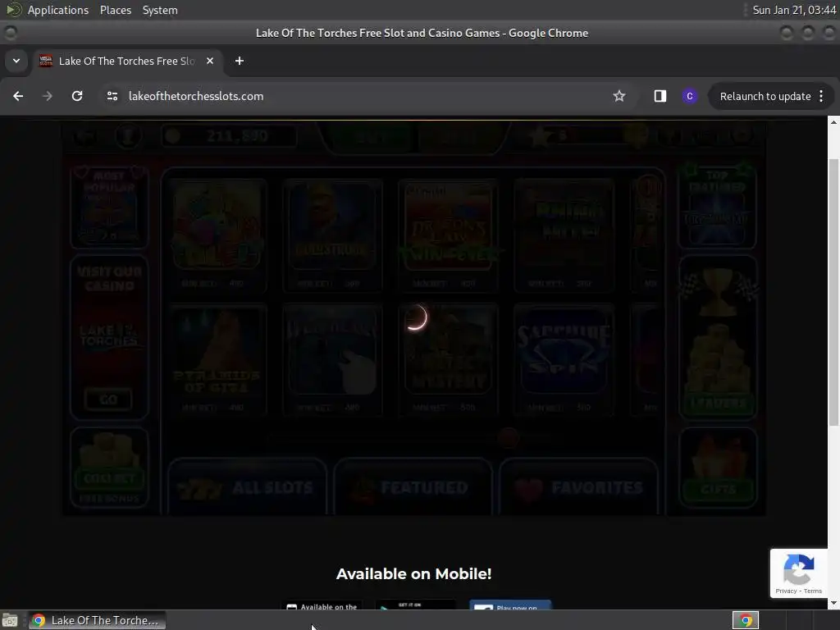The height and width of the screenshot is (630, 840).
Task: Open the Gifts panel
Action: point(718,468)
